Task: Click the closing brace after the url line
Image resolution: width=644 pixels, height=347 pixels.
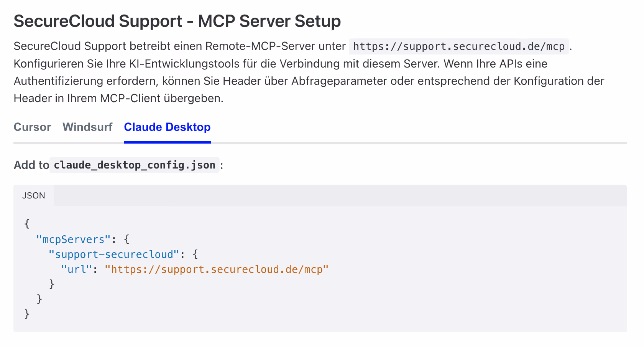Action: pyautogui.click(x=52, y=284)
